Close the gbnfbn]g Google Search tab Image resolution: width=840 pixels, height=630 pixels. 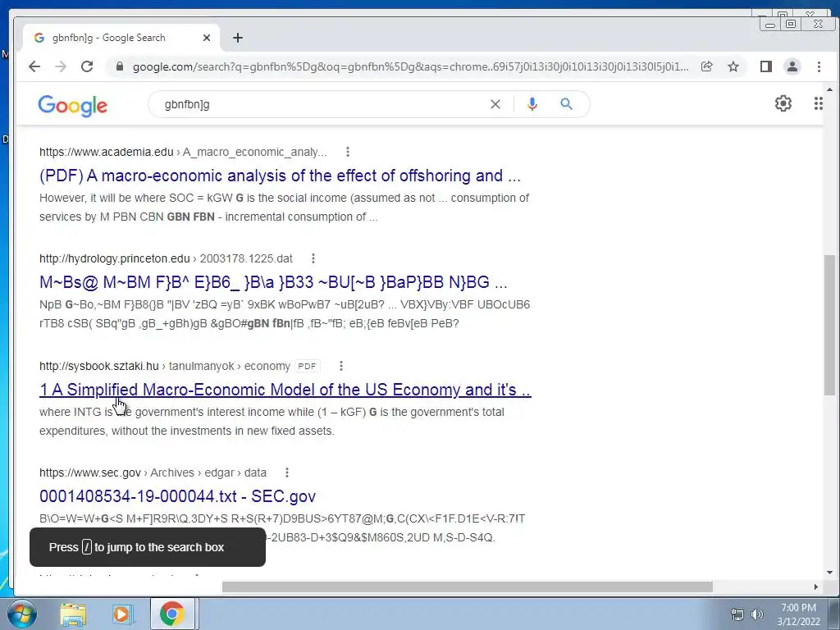207,38
